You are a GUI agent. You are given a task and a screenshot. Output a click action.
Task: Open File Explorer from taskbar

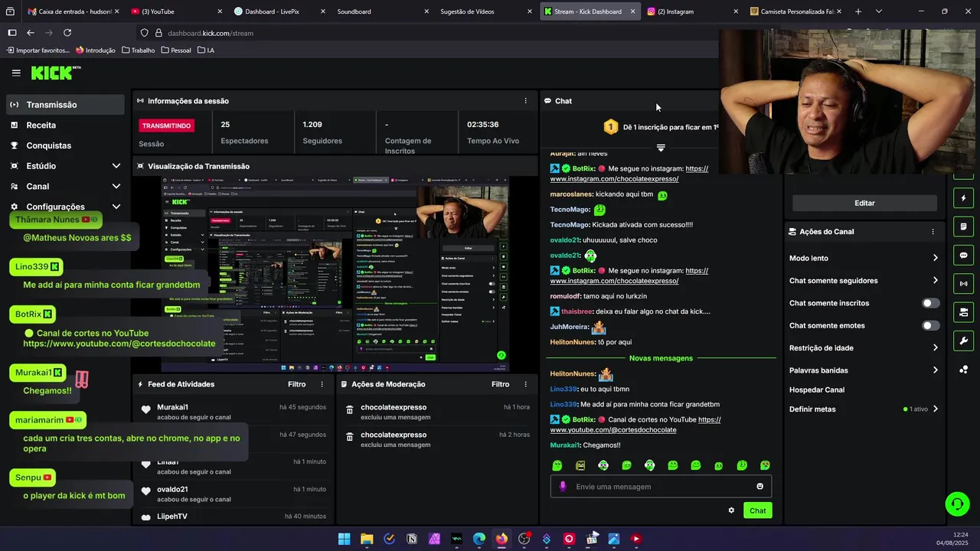point(367,539)
